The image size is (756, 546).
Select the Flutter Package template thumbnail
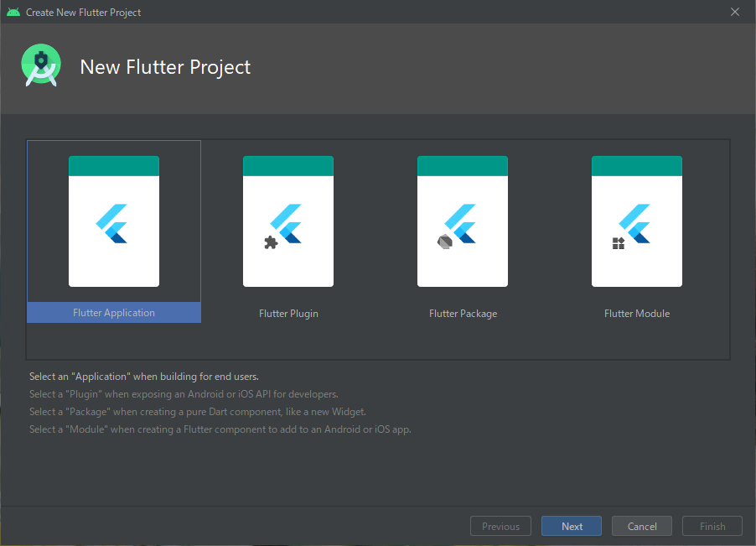(x=463, y=221)
